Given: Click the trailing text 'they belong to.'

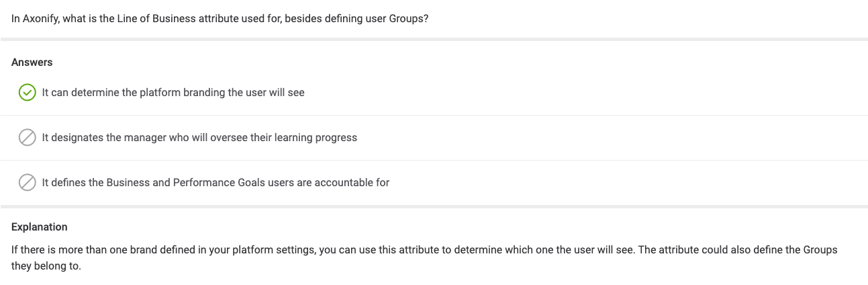Looking at the screenshot, I should click(46, 266).
